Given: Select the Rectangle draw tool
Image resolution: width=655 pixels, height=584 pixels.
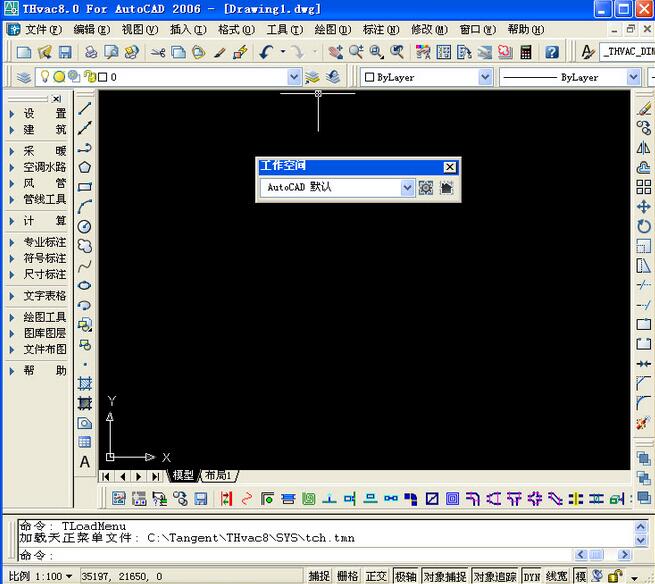Looking at the screenshot, I should 85,187.
